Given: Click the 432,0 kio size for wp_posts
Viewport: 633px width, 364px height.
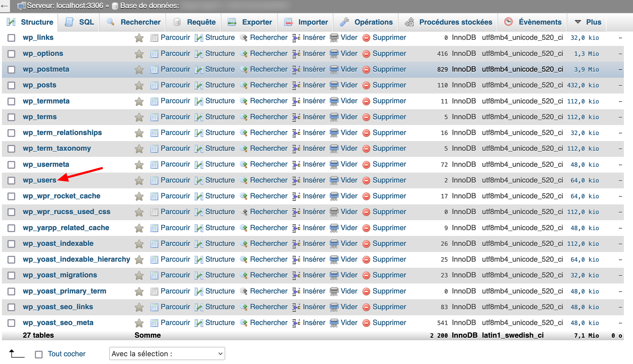Looking at the screenshot, I should (583, 85).
